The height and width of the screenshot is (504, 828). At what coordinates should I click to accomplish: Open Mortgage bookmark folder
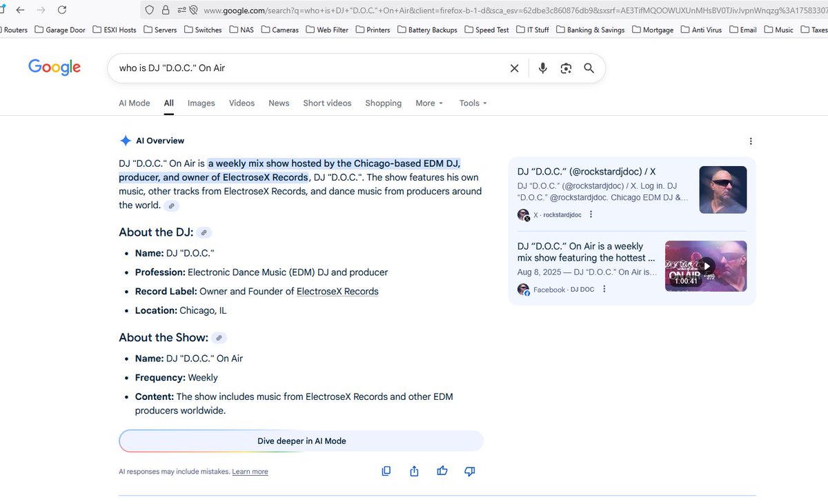pyautogui.click(x=653, y=30)
